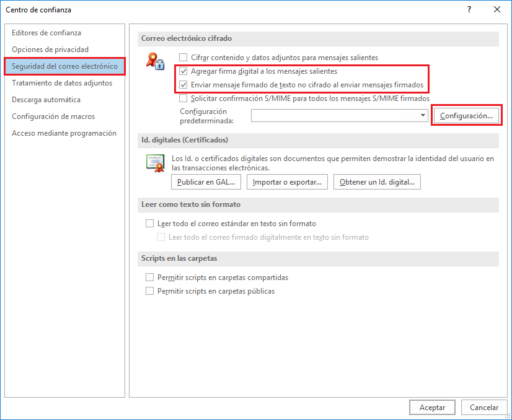Select Configuración de macros in sidebar
The height and width of the screenshot is (420, 512).
(53, 116)
